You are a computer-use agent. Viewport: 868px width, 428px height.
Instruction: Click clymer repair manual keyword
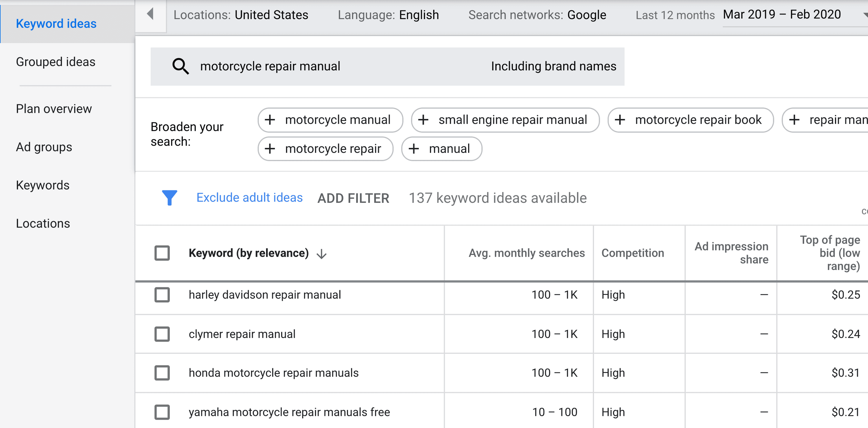coord(242,334)
